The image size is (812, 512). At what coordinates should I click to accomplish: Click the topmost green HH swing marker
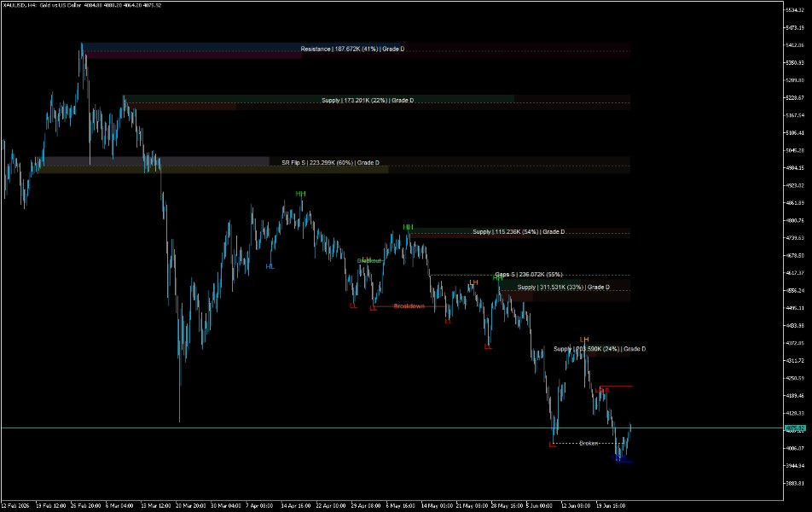coord(300,194)
